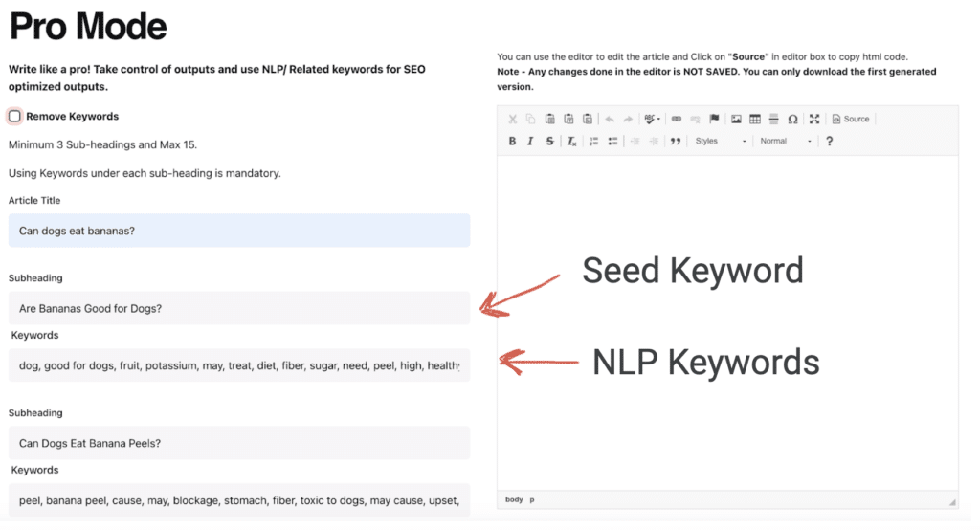Open editor help via question mark button
980x530 pixels.
[x=829, y=142]
